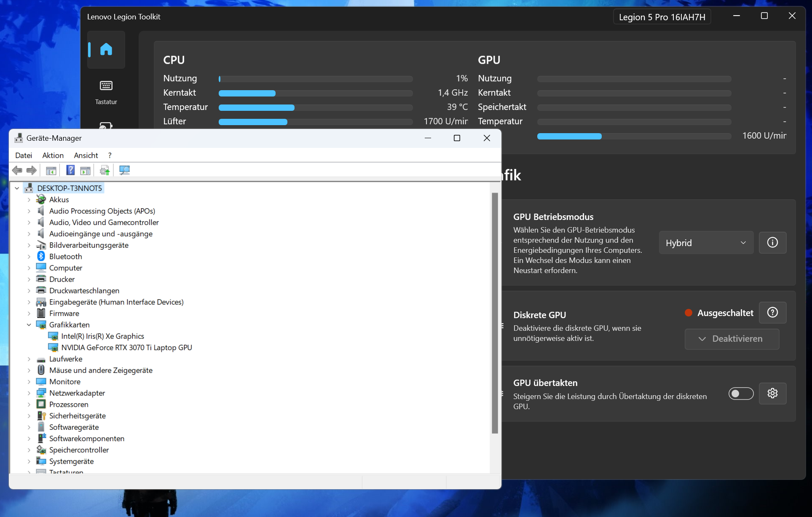Collapse the Grafikkarten tree node
The image size is (812, 517).
point(29,325)
